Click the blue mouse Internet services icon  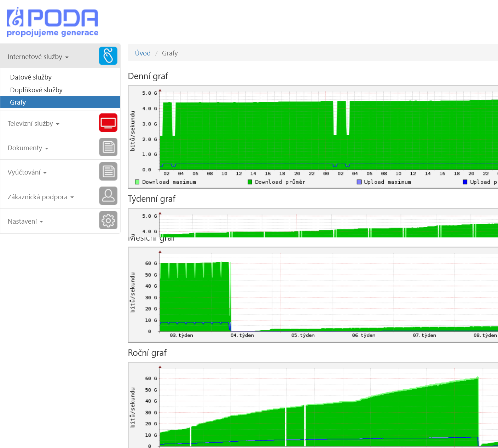click(108, 56)
